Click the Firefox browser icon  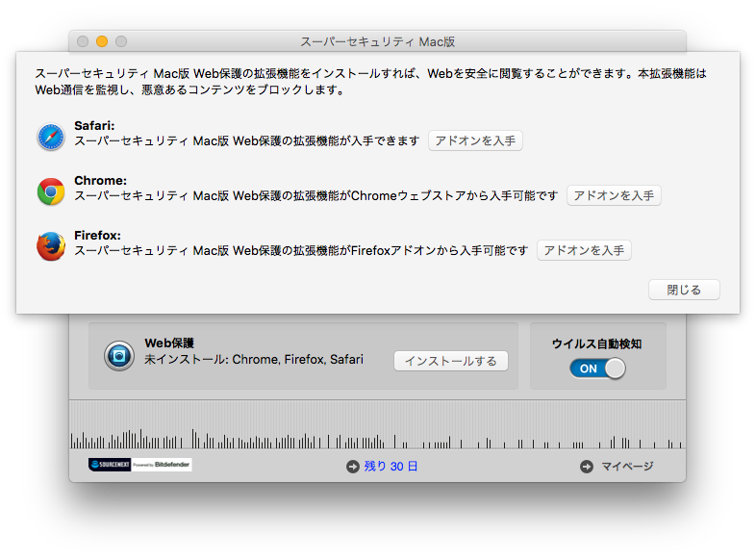[51, 246]
